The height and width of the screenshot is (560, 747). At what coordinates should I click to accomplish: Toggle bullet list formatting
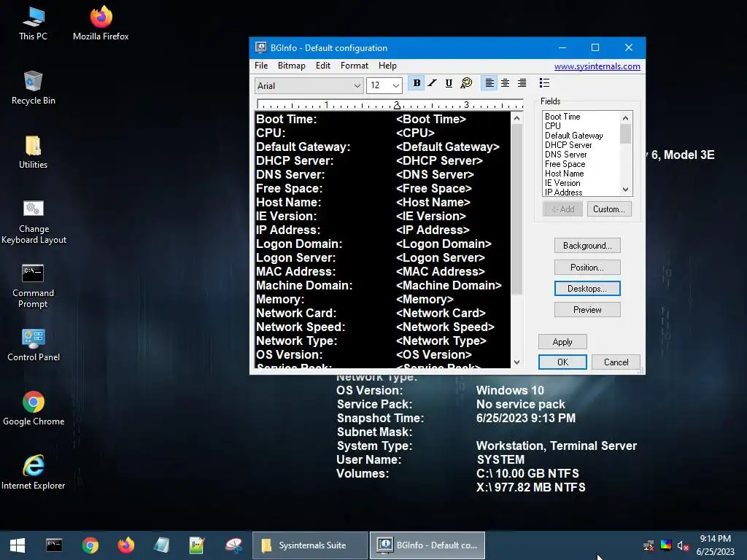click(x=544, y=83)
